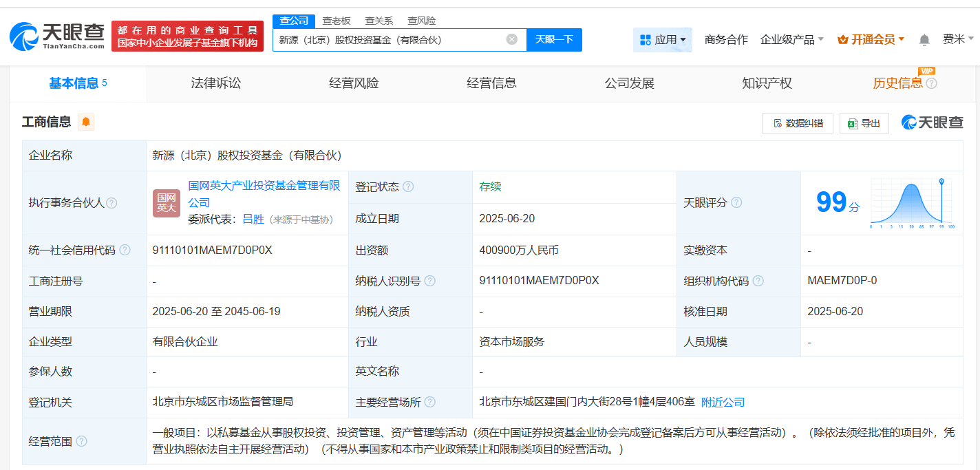This screenshot has height=470, width=980.
Task: Select the 查老板 search tab
Action: coord(337,21)
